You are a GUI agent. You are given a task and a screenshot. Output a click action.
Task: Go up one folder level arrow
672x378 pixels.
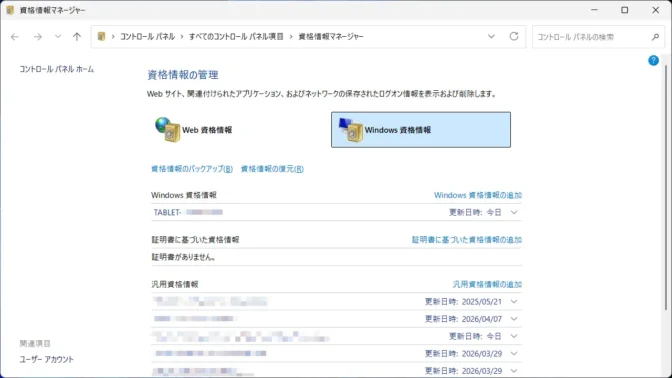pos(77,37)
